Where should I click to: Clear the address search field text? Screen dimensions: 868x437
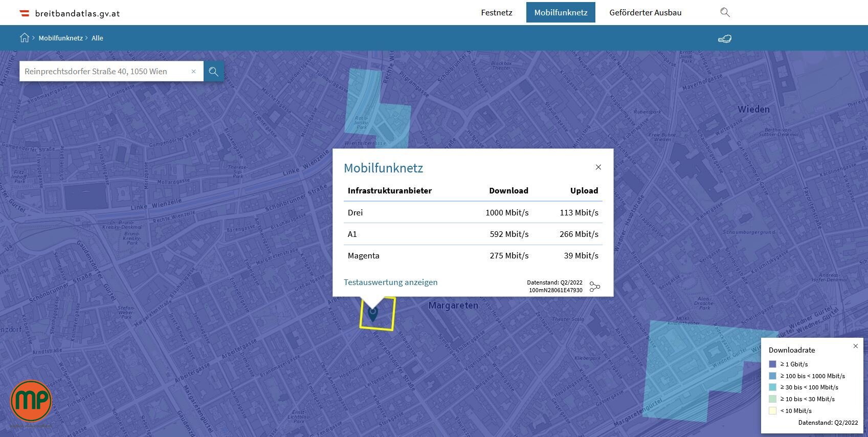pos(193,72)
